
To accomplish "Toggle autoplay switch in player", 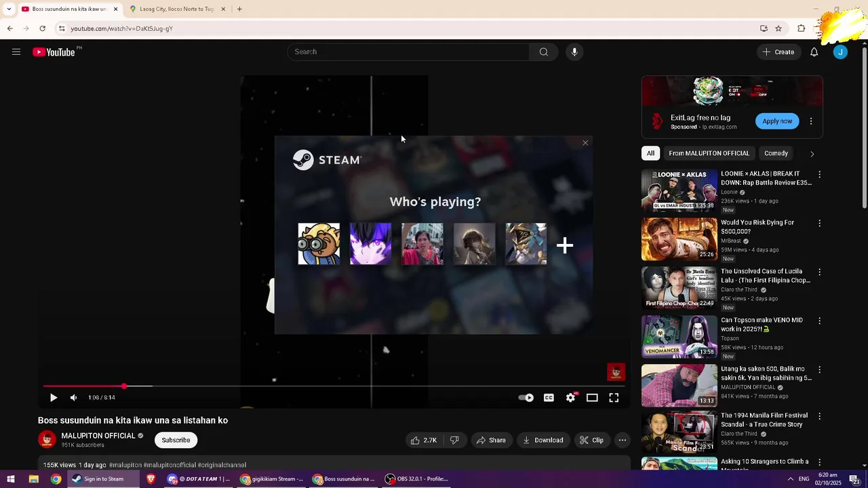I will point(526,398).
